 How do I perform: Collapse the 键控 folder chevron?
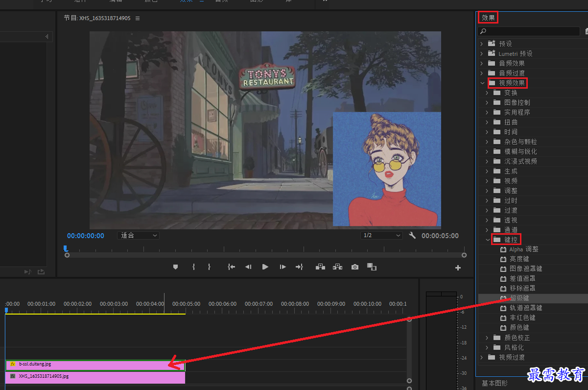[x=487, y=240]
